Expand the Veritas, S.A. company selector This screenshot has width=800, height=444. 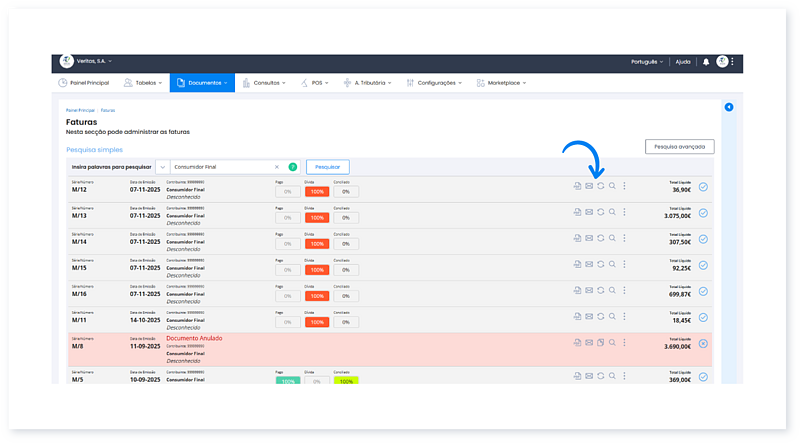click(90, 62)
